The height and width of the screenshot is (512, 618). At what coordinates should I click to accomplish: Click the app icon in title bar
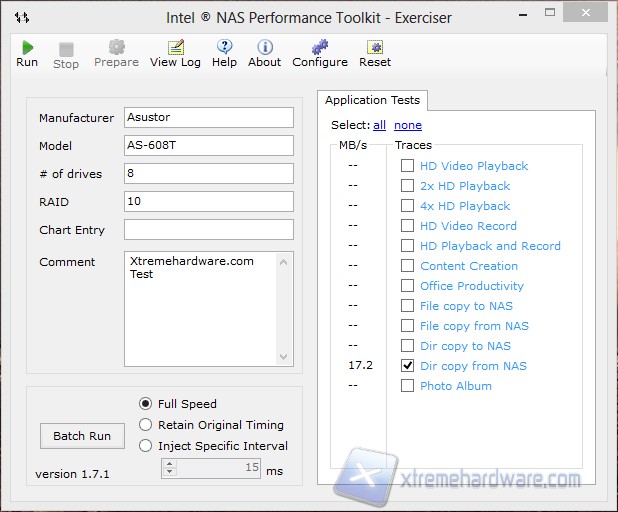click(22, 18)
